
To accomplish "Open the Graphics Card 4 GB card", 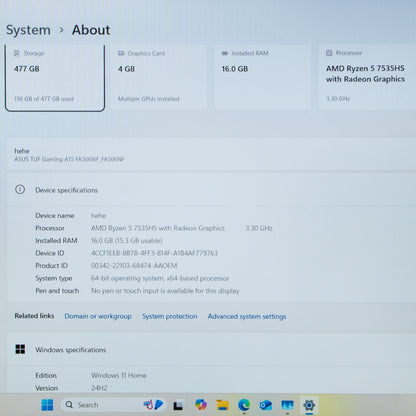I will tap(159, 78).
